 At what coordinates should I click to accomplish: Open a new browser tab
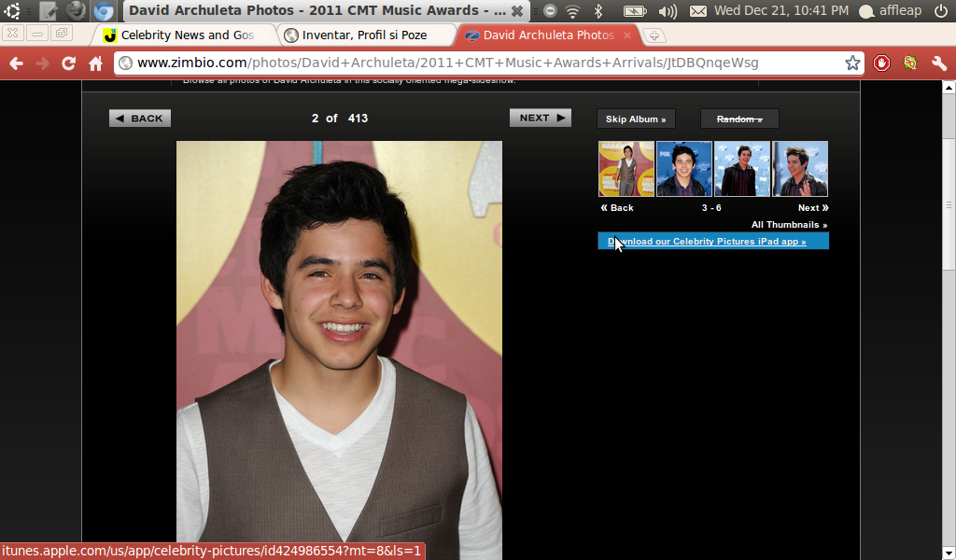[x=654, y=35]
